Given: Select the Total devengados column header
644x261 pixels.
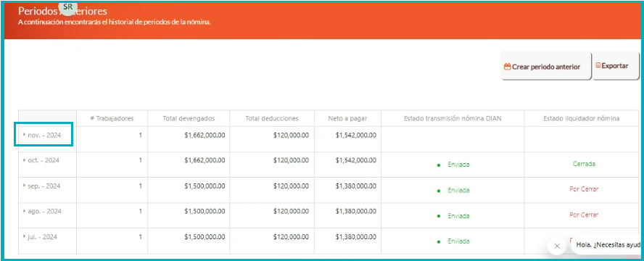Looking at the screenshot, I should click(189, 119).
